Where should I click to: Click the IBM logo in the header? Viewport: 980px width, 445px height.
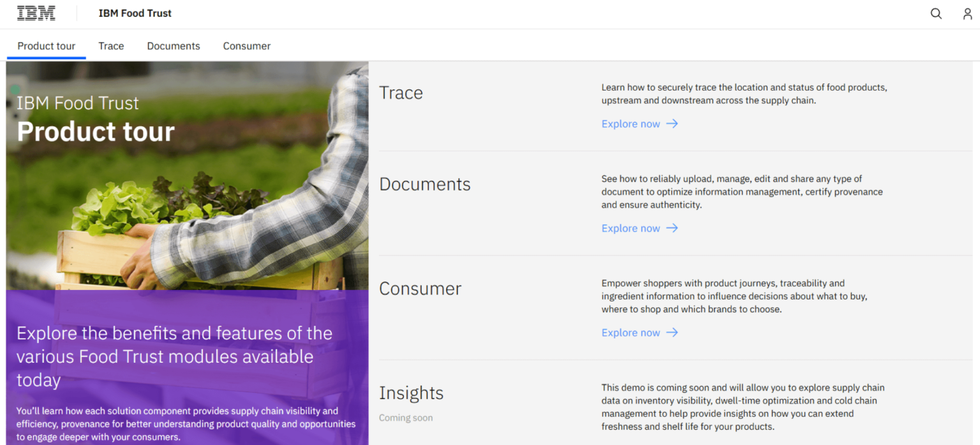(36, 13)
